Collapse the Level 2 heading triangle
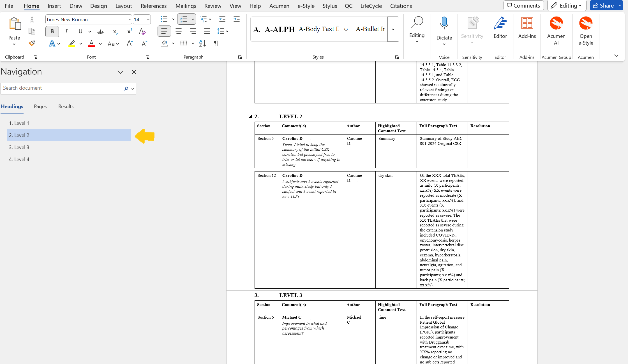 coord(250,116)
